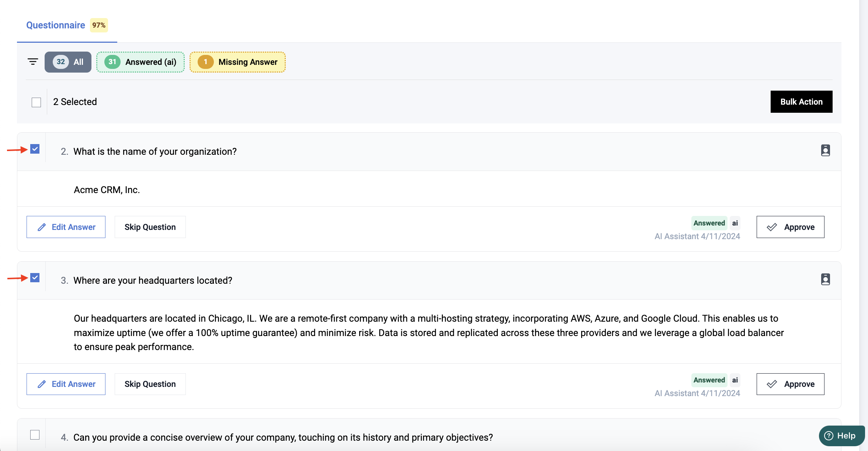Click pencil icon in question 2 Edit Answer
Image resolution: width=868 pixels, height=451 pixels.
pos(42,227)
